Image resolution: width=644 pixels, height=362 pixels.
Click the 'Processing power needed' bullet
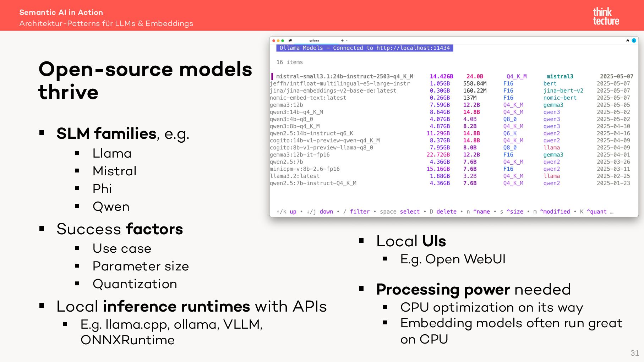pyautogui.click(x=473, y=290)
